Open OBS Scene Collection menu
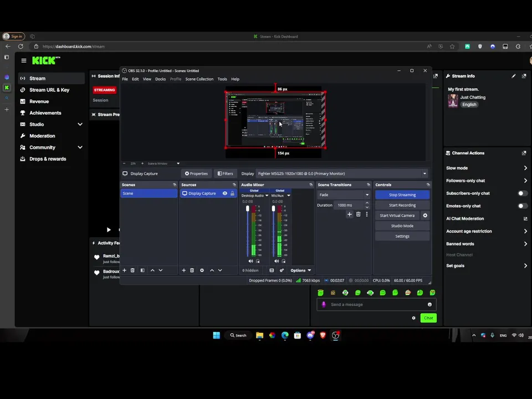 point(199,79)
